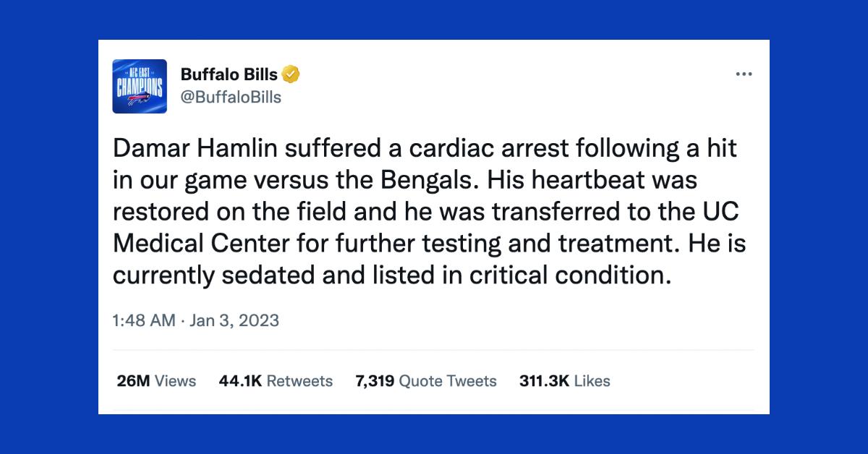Click the white tweet card background
868x454 pixels.
pos(434,347)
